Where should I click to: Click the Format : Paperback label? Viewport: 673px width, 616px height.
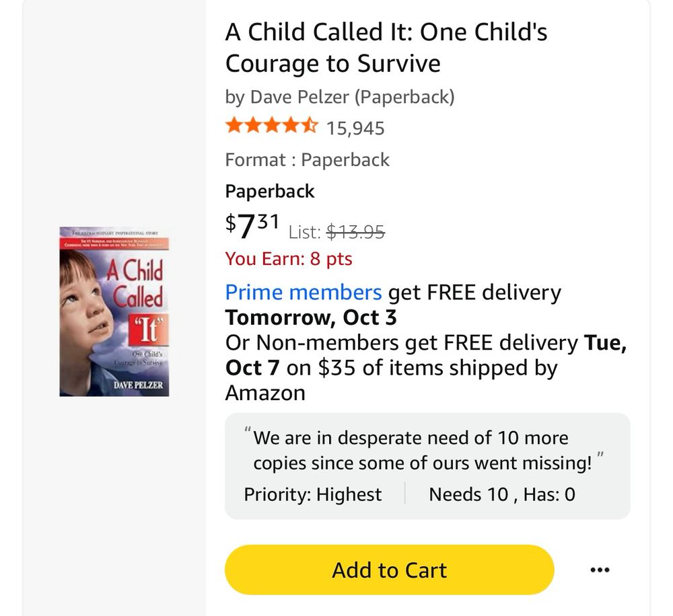[x=307, y=160]
